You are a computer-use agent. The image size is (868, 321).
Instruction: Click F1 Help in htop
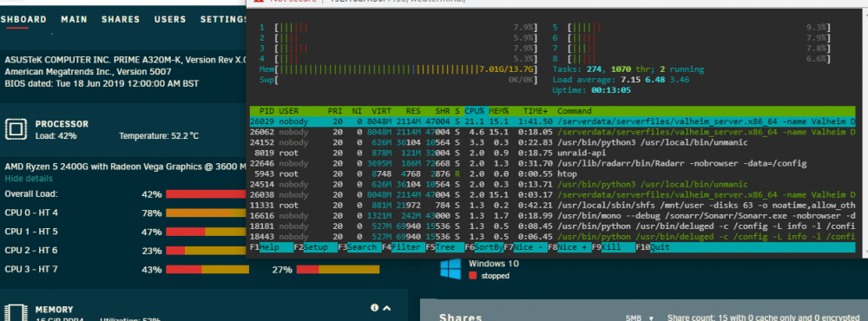tap(271, 247)
